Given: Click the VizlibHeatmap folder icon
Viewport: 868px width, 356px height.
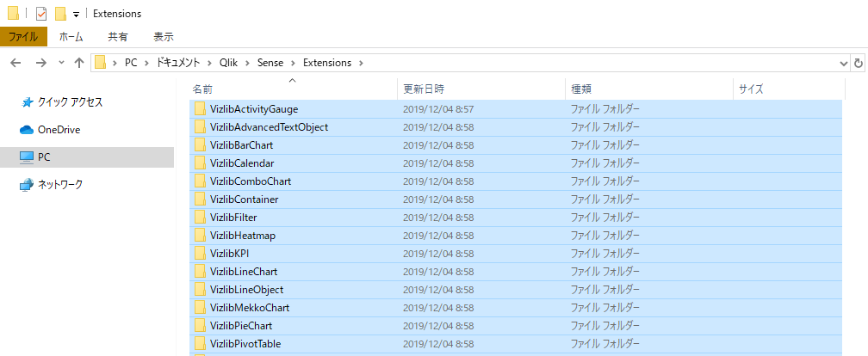Looking at the screenshot, I should click(x=200, y=236).
